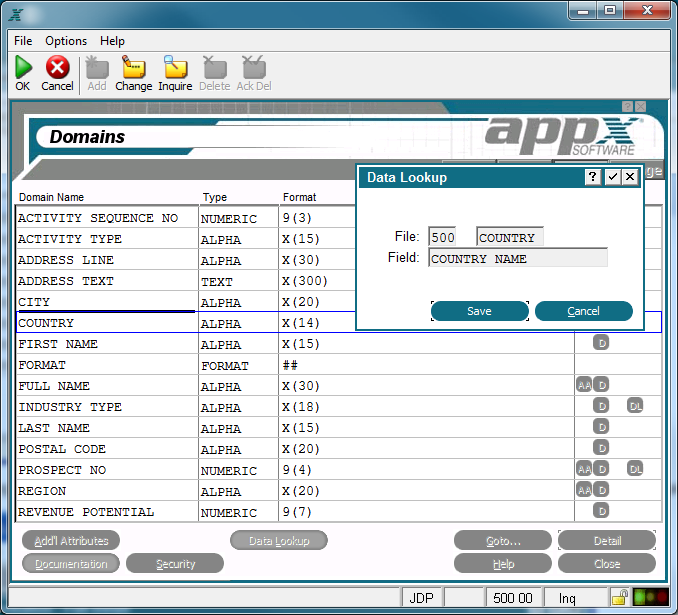Open the Options menu
Screen dimensions: 678x615
66,41
